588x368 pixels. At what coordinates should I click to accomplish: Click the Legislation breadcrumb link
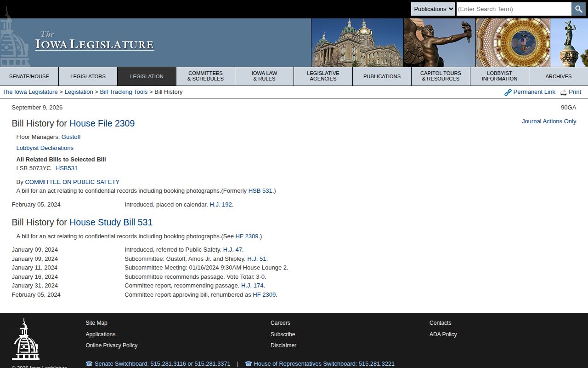(79, 92)
